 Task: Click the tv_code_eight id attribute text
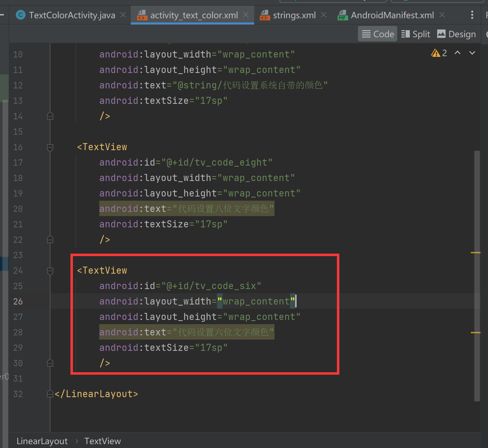[x=186, y=162]
